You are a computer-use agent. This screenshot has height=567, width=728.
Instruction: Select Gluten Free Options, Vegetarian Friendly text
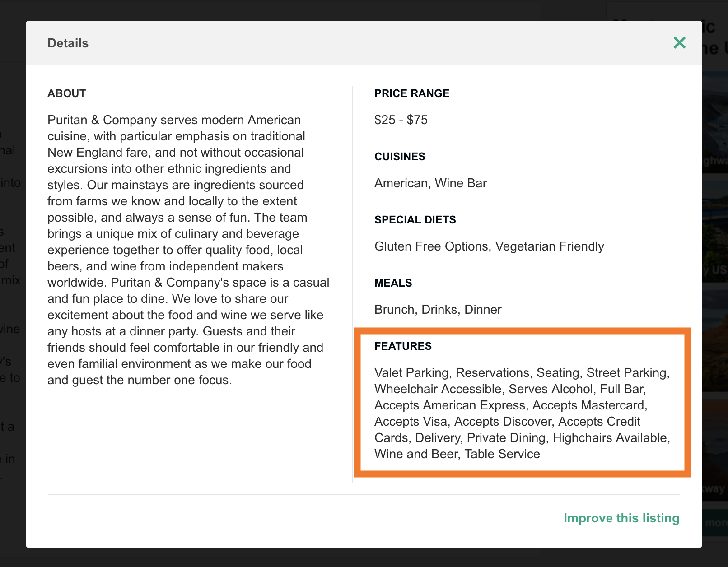pyautogui.click(x=489, y=246)
